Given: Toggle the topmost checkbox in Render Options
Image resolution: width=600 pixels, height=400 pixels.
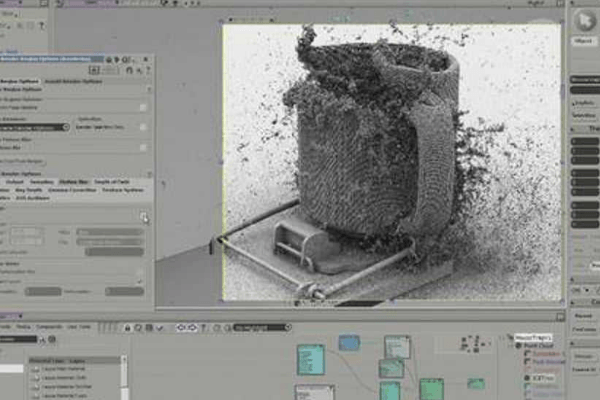Looking at the screenshot, I should pyautogui.click(x=142, y=107).
